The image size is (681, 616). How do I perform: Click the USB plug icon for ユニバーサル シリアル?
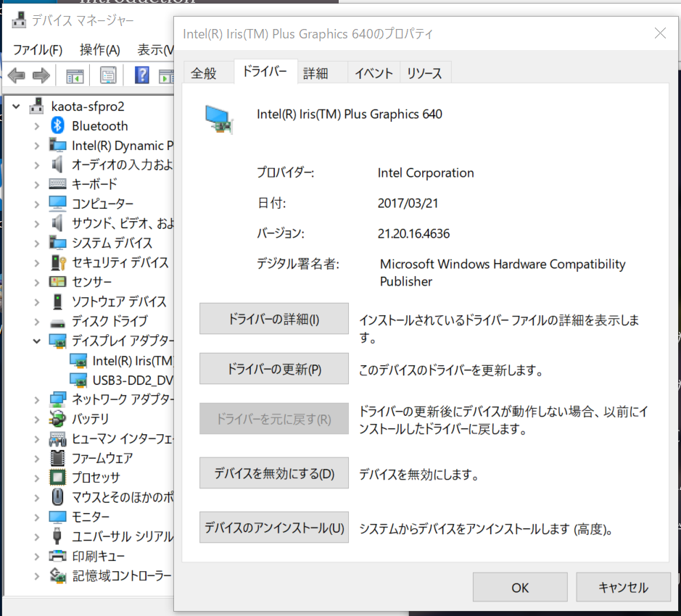[x=57, y=536]
